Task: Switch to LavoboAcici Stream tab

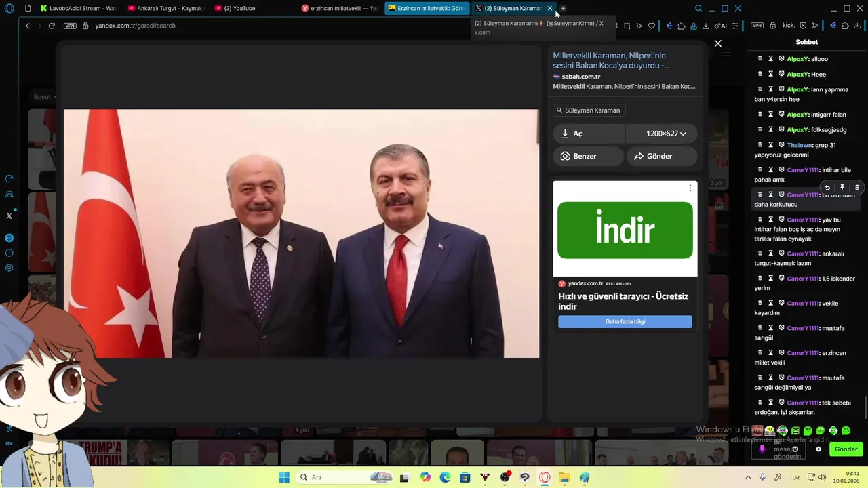Action: coord(78,8)
